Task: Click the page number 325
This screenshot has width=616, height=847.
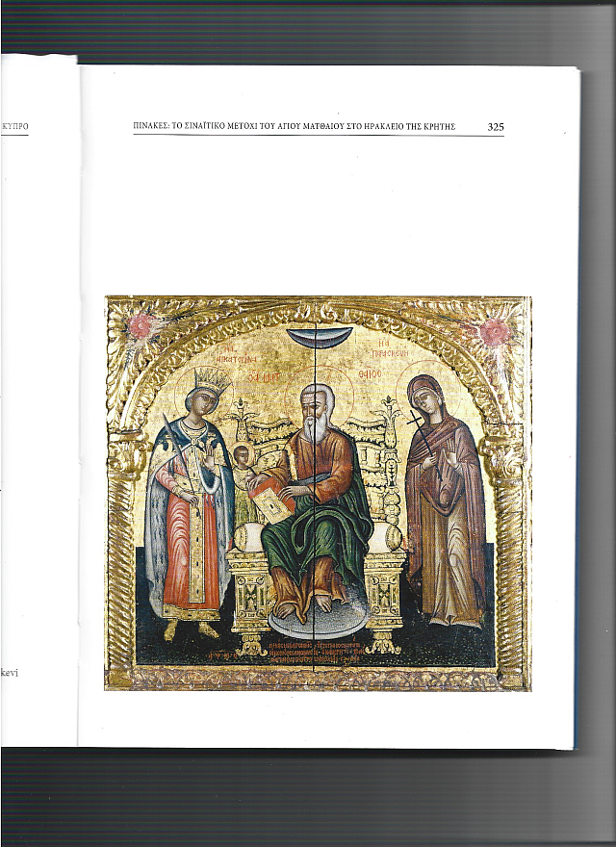Action: click(496, 127)
